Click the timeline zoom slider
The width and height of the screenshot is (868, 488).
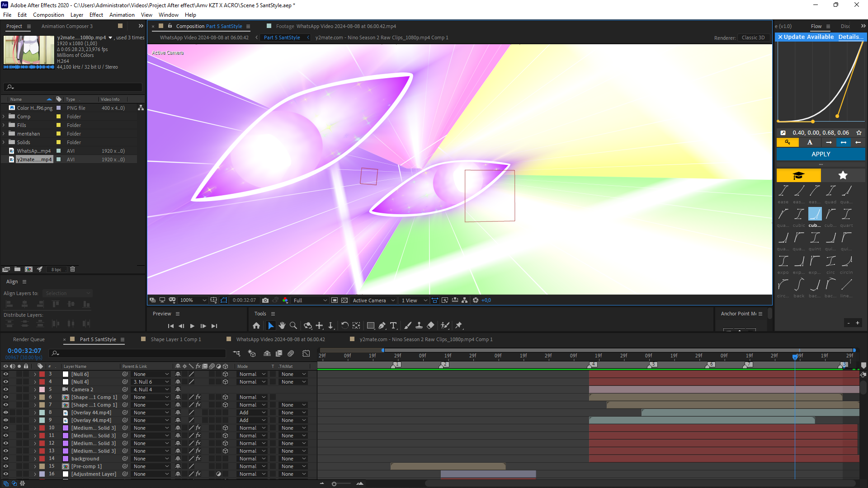coord(334,484)
